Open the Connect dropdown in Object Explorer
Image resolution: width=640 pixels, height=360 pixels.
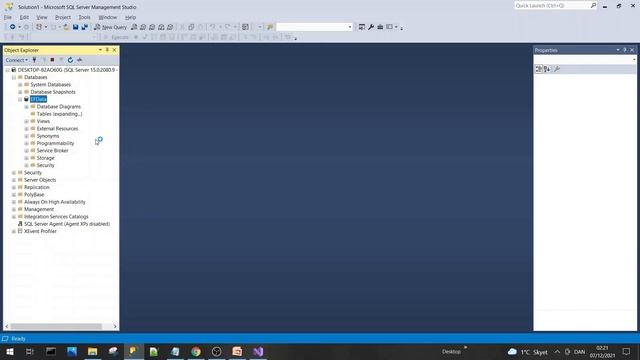click(x=16, y=60)
